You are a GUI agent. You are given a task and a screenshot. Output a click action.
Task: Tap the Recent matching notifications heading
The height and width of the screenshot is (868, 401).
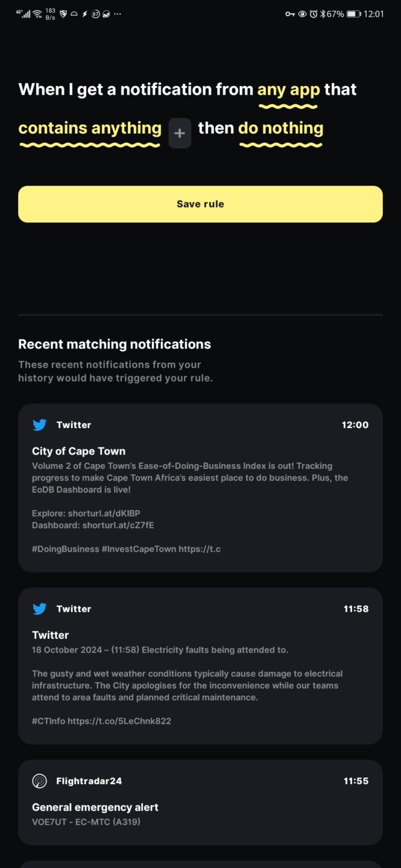(115, 344)
